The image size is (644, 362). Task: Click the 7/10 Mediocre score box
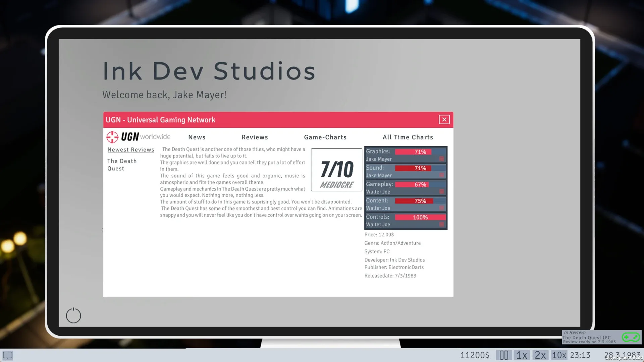click(x=336, y=170)
